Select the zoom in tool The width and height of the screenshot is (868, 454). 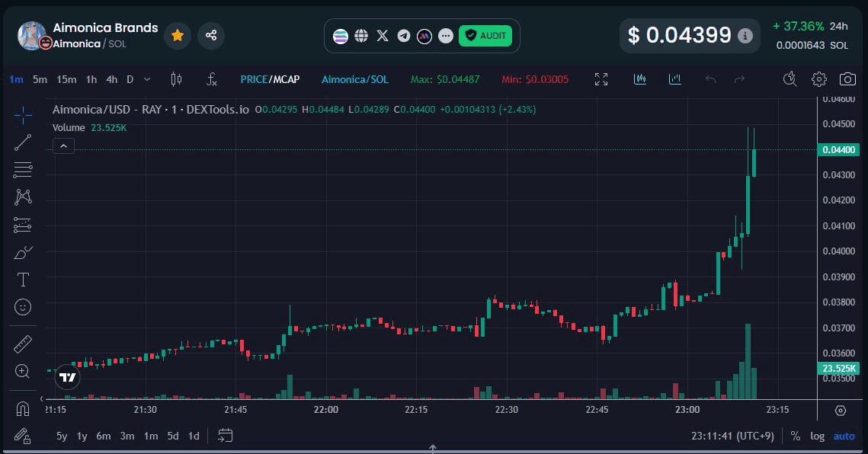click(23, 371)
